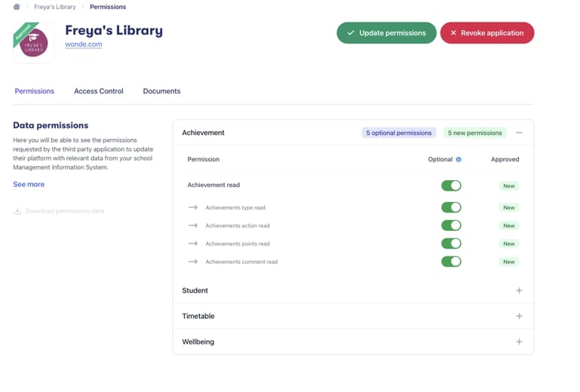Image resolution: width=580 pixels, height=392 pixels.
Task: Click the download icon beside permissions data
Action: [17, 211]
